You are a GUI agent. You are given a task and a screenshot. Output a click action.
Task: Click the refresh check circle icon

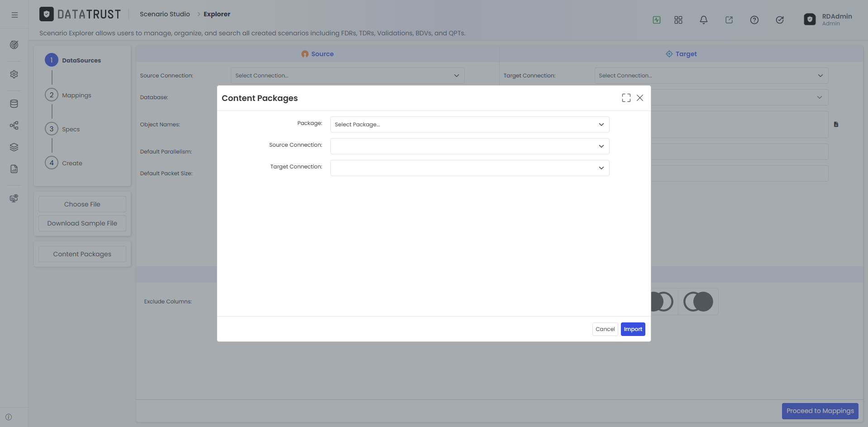point(780,20)
